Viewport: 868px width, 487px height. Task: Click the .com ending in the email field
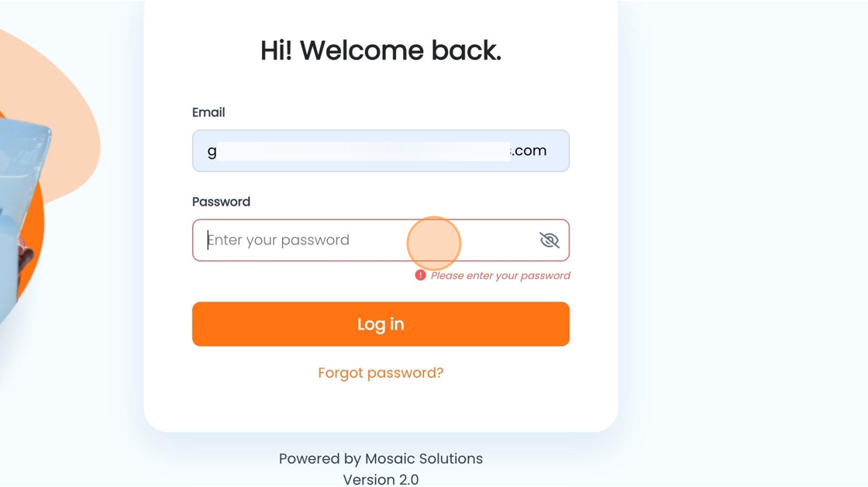[529, 150]
